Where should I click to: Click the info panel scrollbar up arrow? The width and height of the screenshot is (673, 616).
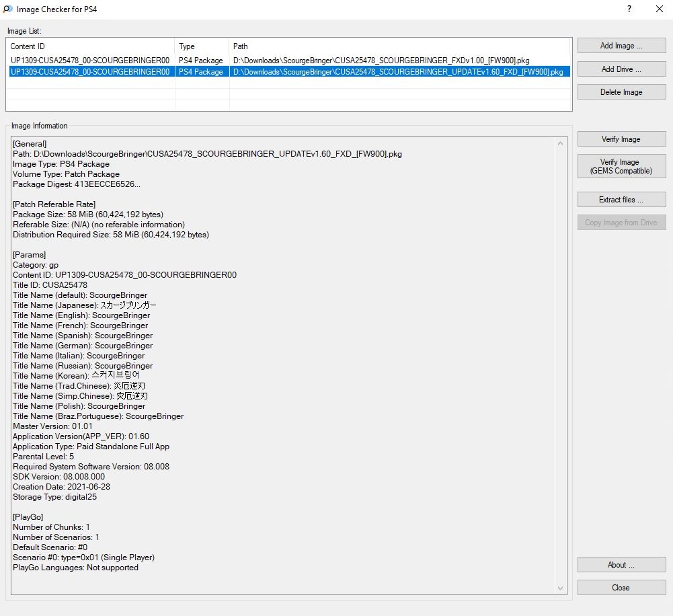[561, 143]
